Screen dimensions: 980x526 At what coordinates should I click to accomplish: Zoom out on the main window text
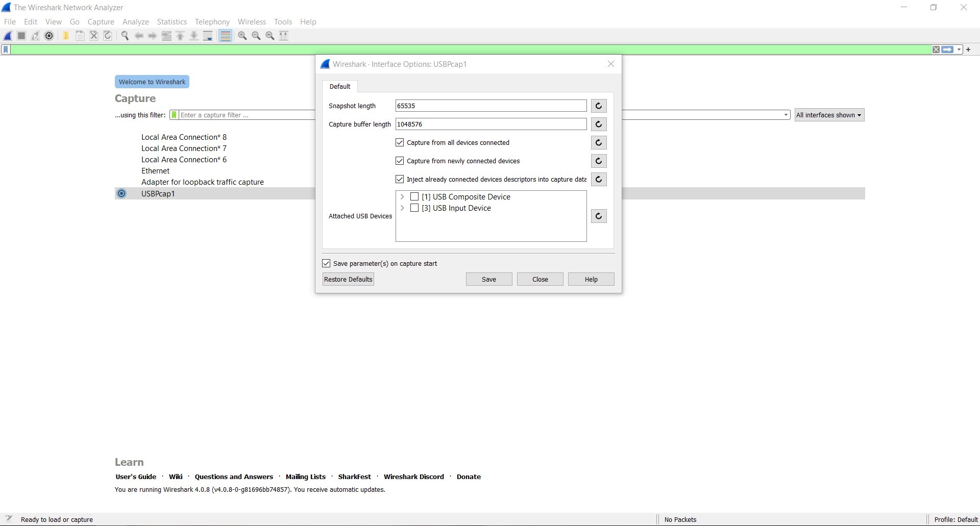256,36
